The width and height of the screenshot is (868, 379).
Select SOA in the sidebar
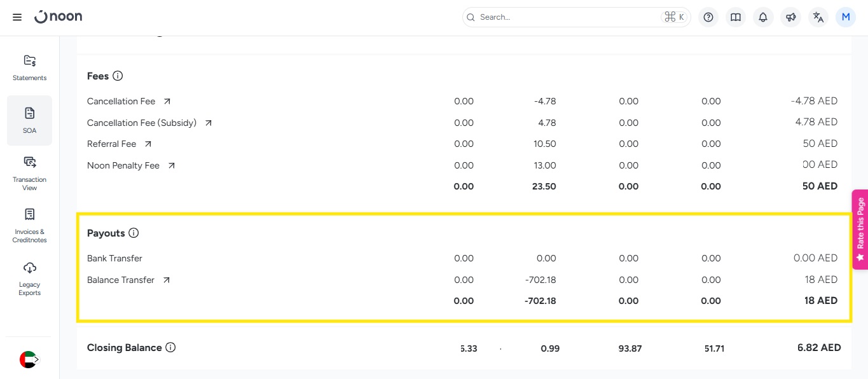point(29,120)
